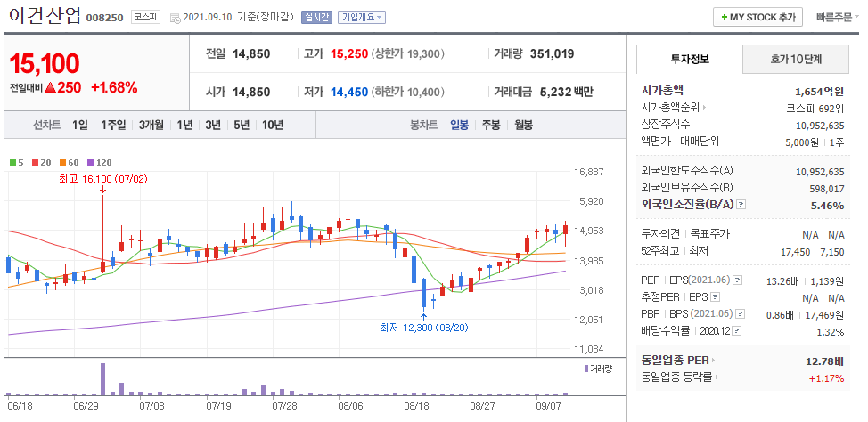Click the 시가총액 value 1,654억원
This screenshot has height=422, width=868.
[x=820, y=92]
